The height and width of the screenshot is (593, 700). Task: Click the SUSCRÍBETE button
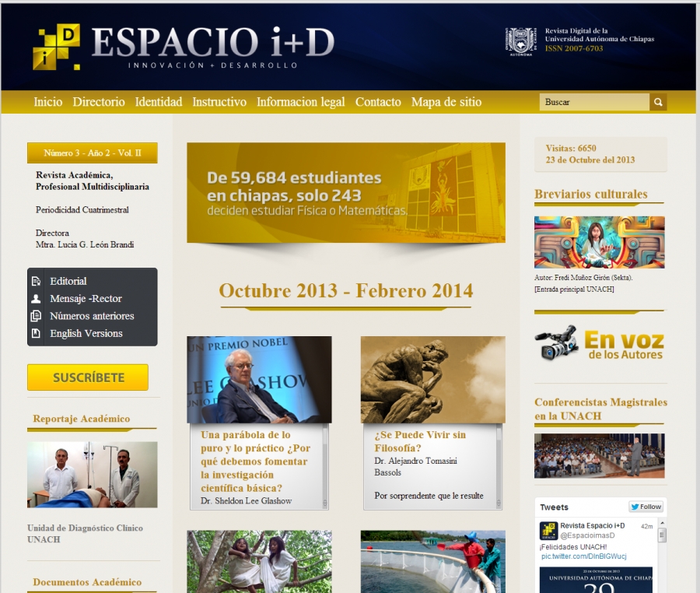coord(88,377)
